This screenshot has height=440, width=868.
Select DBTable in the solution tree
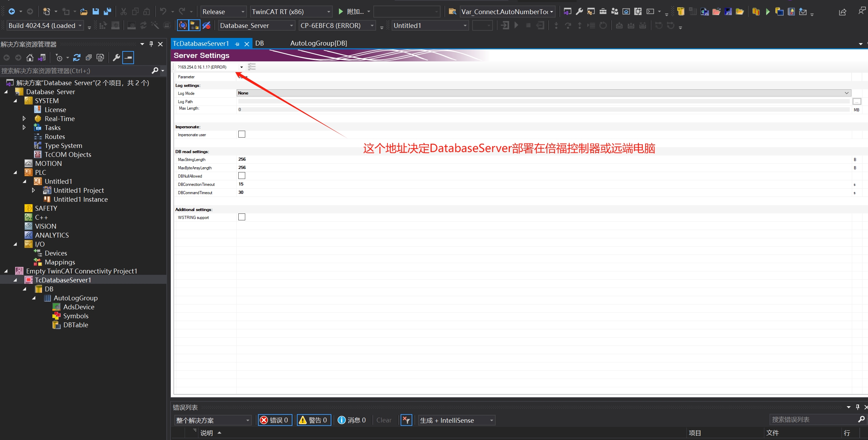75,325
